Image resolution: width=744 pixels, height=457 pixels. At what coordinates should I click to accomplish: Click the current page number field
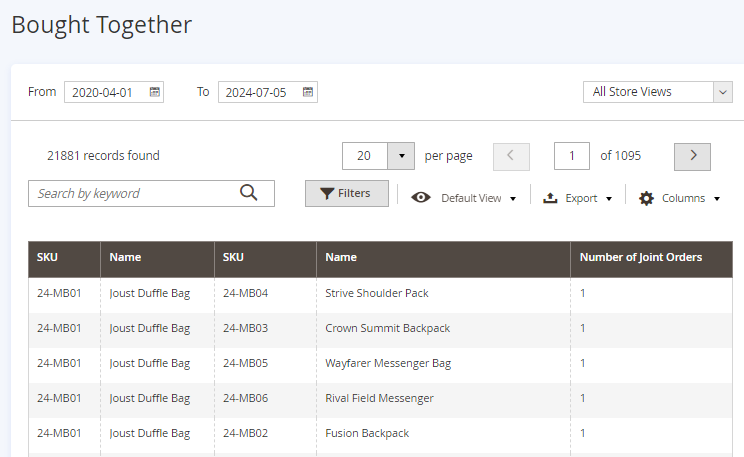[x=572, y=156]
